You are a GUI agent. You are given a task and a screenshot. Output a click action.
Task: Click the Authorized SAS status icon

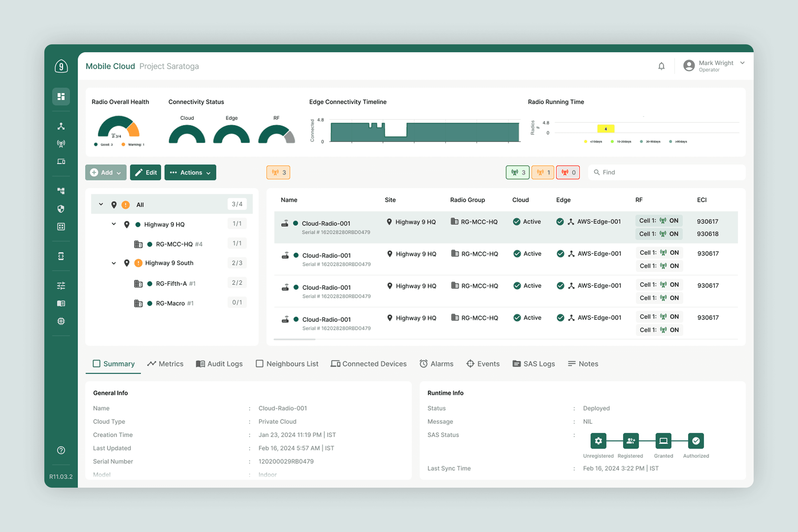click(696, 441)
